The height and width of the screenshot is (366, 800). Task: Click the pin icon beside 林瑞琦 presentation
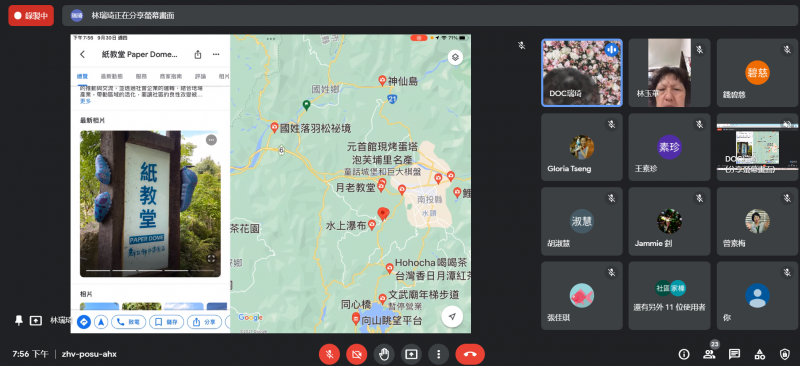pyautogui.click(x=19, y=320)
